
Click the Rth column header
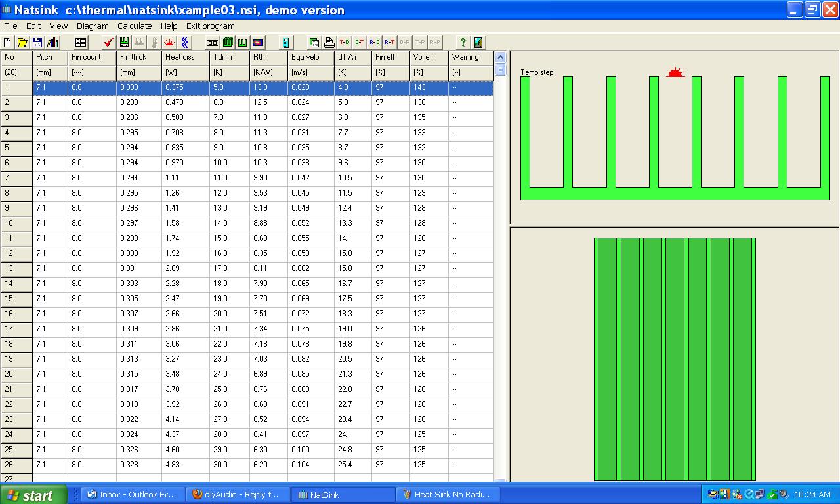(269, 57)
